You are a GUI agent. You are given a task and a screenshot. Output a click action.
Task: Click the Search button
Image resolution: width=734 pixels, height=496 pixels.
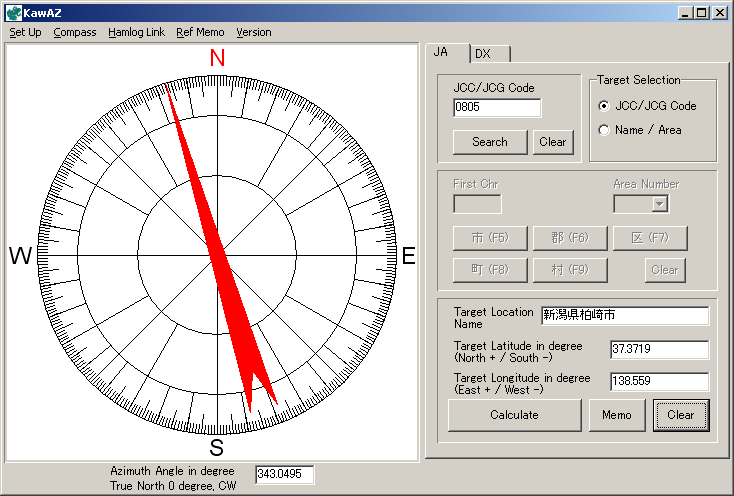[x=490, y=142]
